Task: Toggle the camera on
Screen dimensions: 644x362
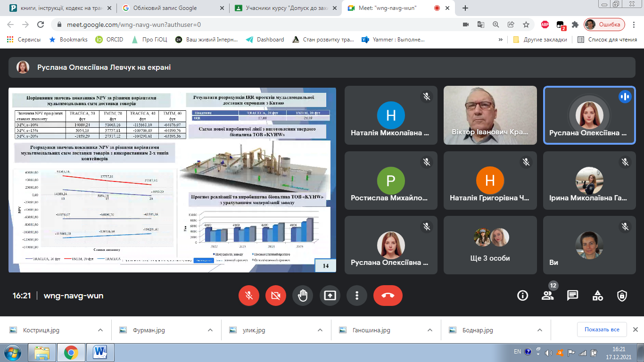Action: [x=276, y=296]
